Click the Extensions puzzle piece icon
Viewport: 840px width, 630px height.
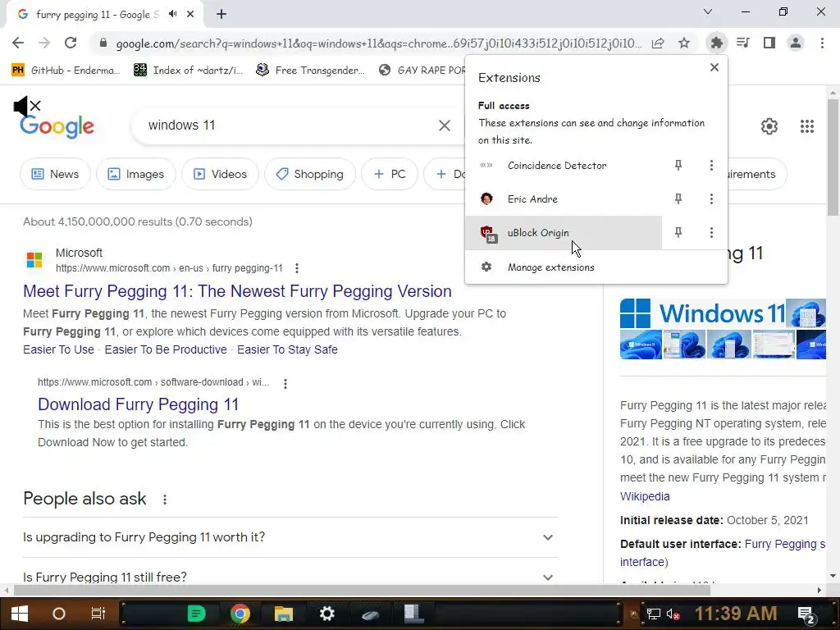coord(716,43)
